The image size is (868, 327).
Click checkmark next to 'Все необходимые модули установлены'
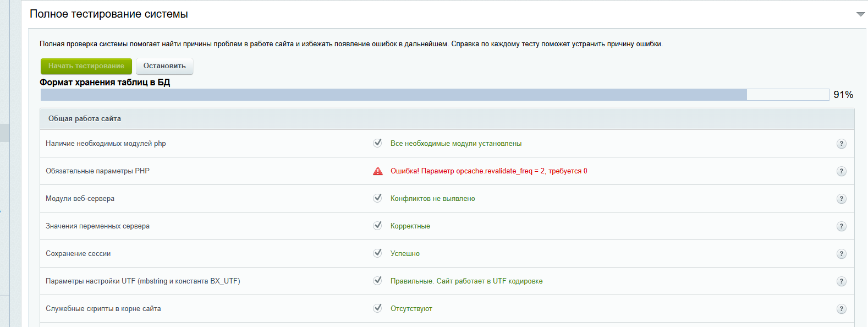(377, 143)
